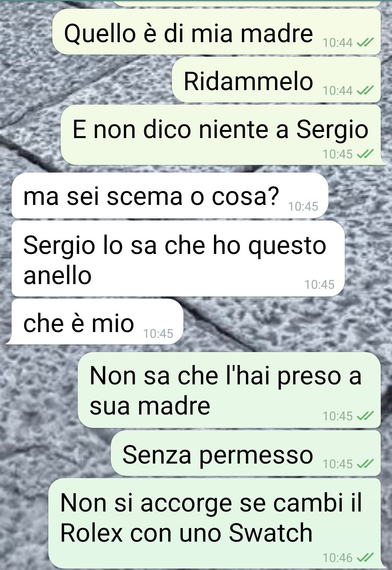Tap read ticks on 'Non sa che l'hai preso' message
This screenshot has width=392, height=570.
point(364,416)
